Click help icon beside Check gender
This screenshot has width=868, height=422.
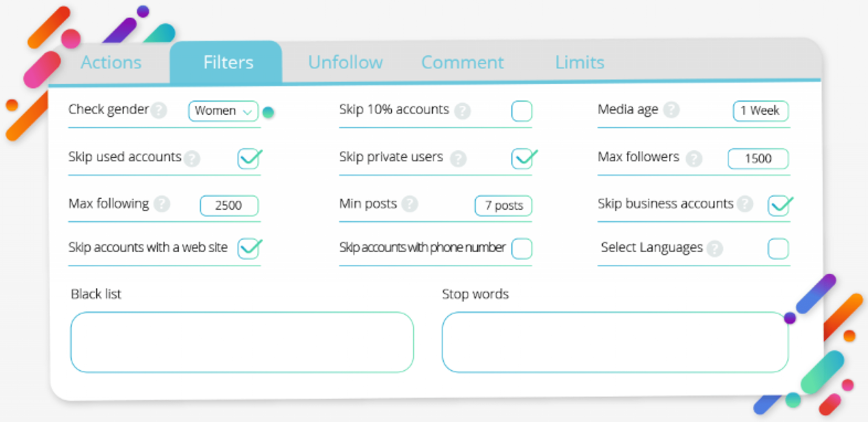pos(159,110)
